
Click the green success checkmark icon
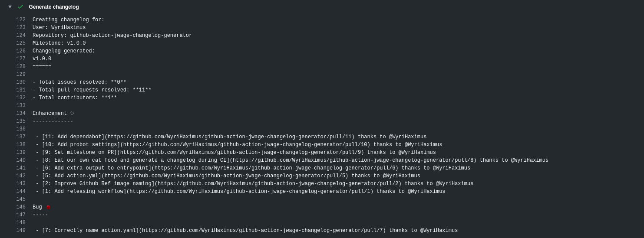coord(20,7)
